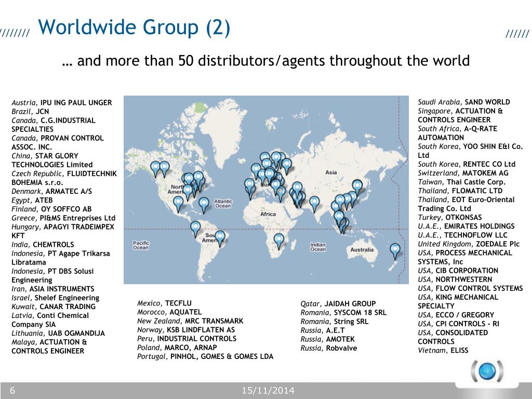Click 'Denmark, ARMATEC A/S' entry
This screenshot has width=532, height=399.
(51, 191)
